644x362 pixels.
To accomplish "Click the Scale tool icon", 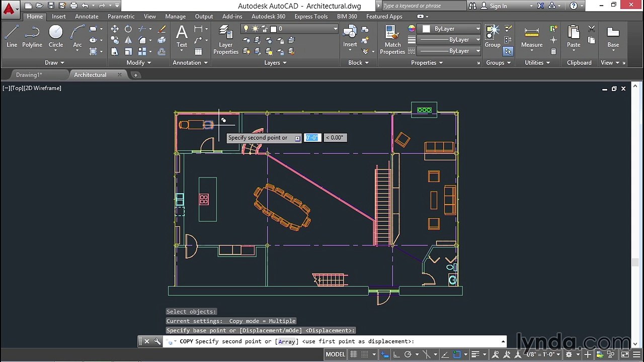I will tap(128, 51).
